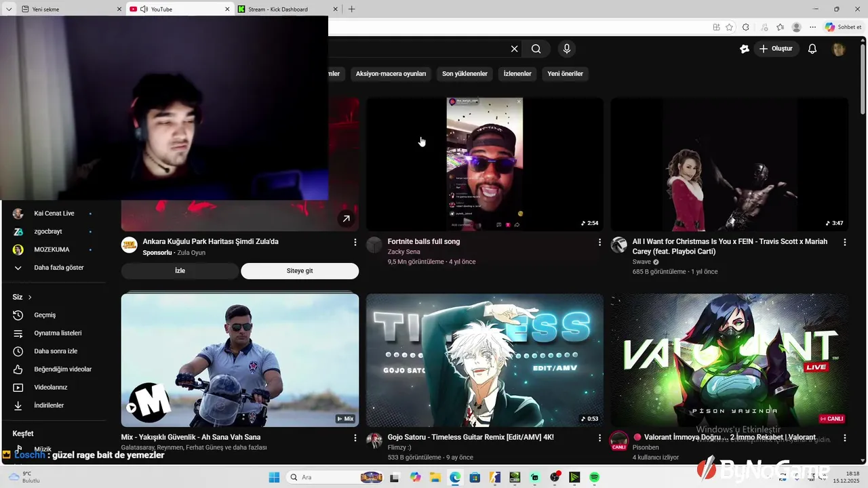
Task: Select Son yüklenenler filter chip
Action: [x=465, y=74]
